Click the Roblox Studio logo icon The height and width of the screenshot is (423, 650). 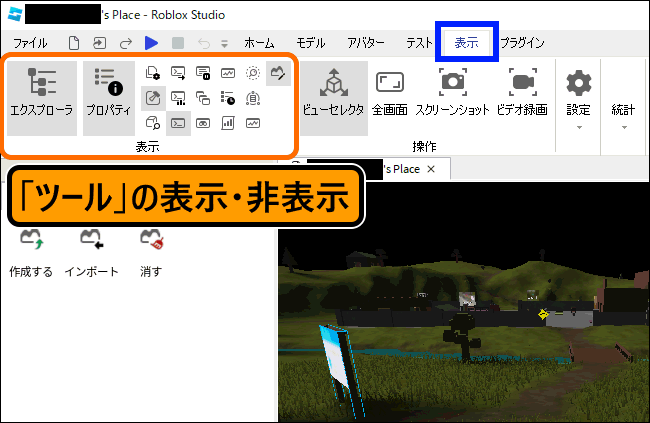point(15,15)
